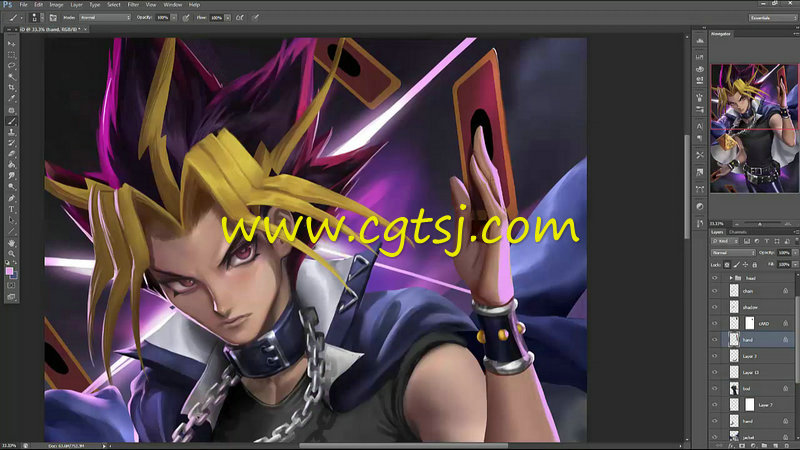Swap foreground and background colors

(x=15, y=262)
